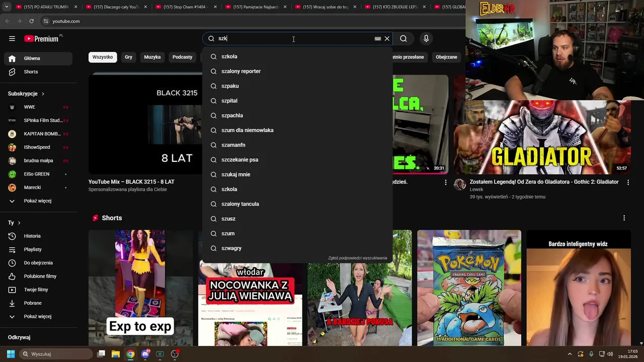Open the Marecki subscription channel
644x362 pixels.
point(38,188)
